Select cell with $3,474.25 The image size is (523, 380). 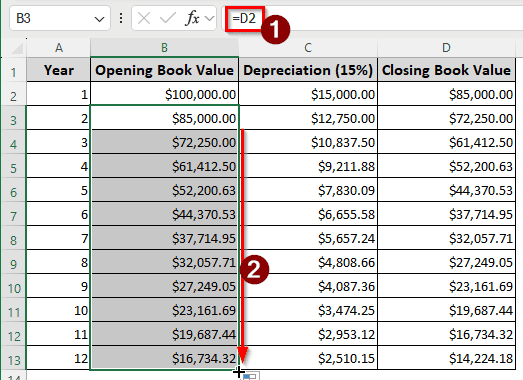point(308,310)
